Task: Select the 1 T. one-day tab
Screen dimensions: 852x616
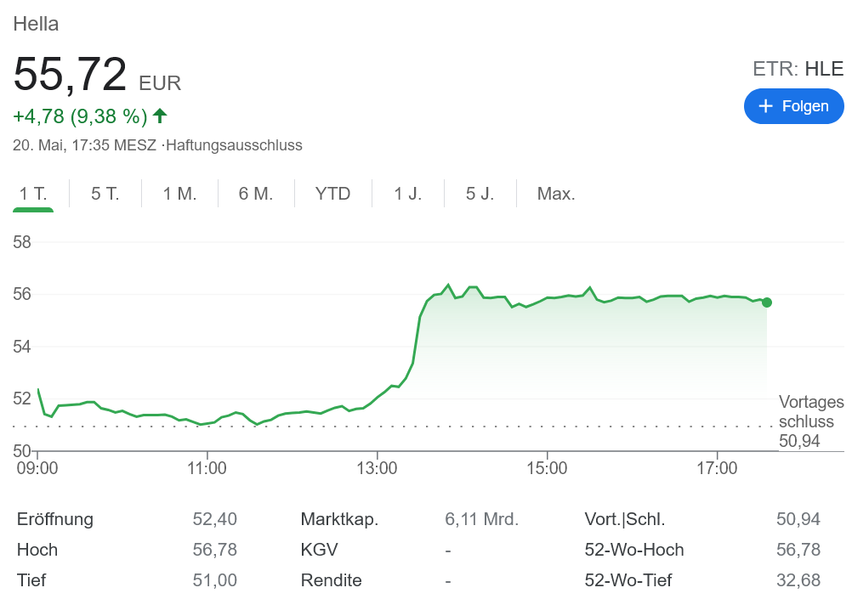Action: (x=33, y=194)
